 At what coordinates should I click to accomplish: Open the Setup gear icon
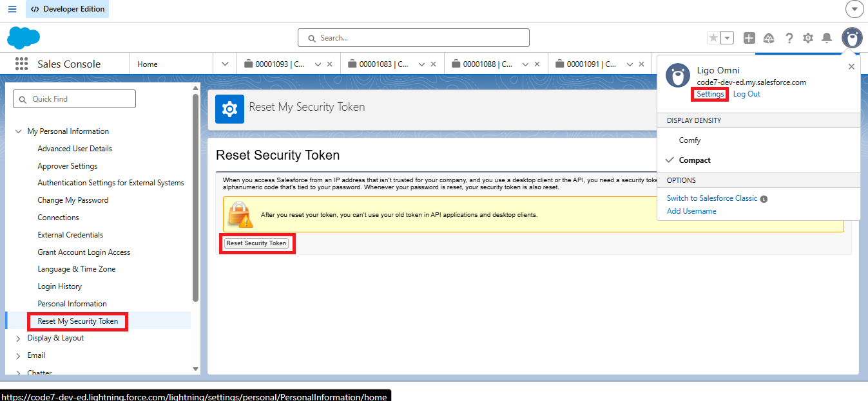tap(808, 38)
